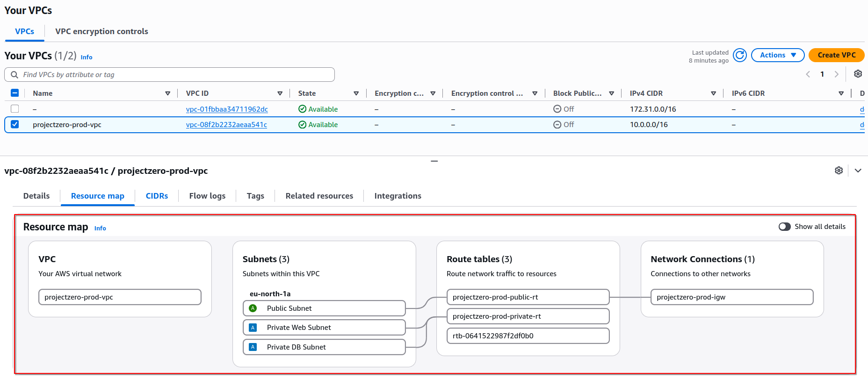Go to next page arrow

point(837,74)
